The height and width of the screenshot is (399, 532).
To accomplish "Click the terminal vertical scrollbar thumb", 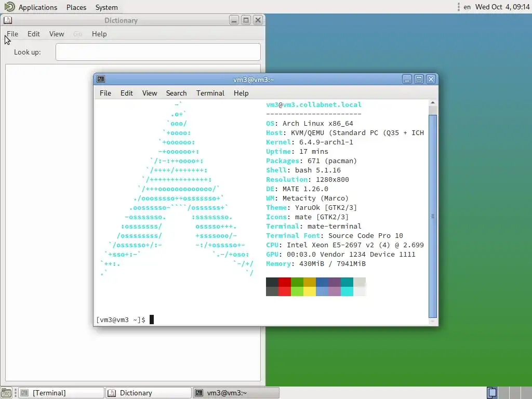I will point(433,216).
